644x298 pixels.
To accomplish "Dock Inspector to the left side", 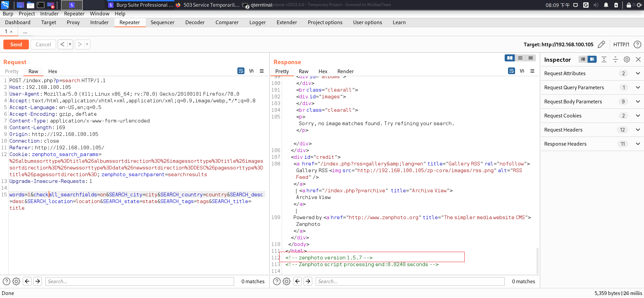I will tap(583, 59).
